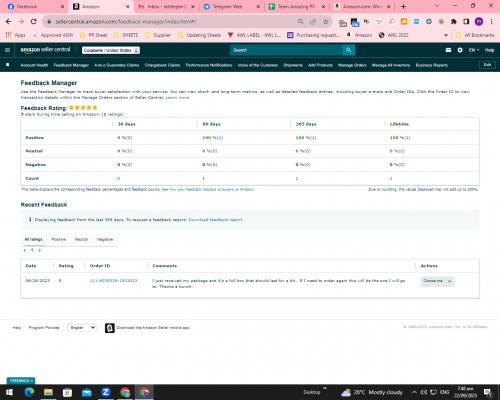
Task: Open Business Reports in the nav bar
Action: tap(432, 65)
